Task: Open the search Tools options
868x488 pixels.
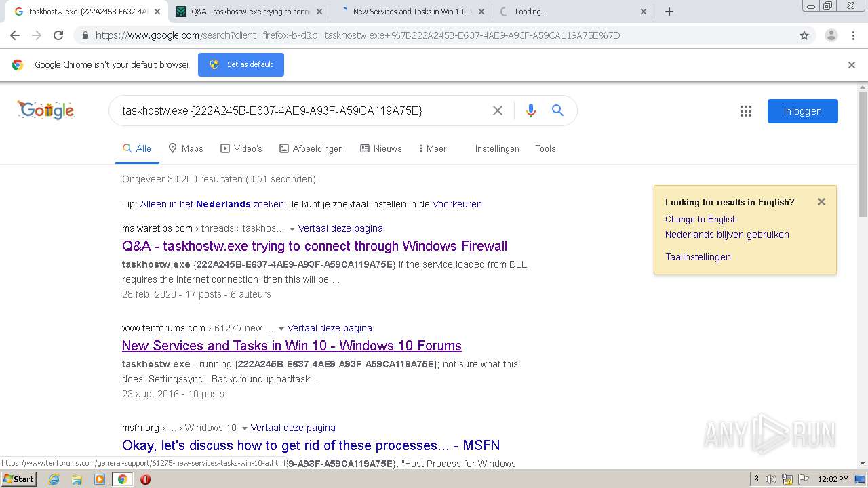Action: click(x=545, y=148)
